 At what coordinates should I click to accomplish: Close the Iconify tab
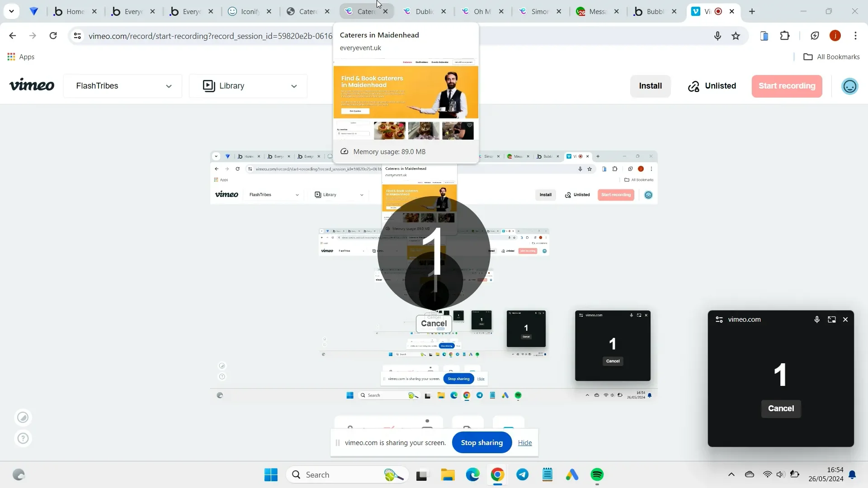click(269, 11)
